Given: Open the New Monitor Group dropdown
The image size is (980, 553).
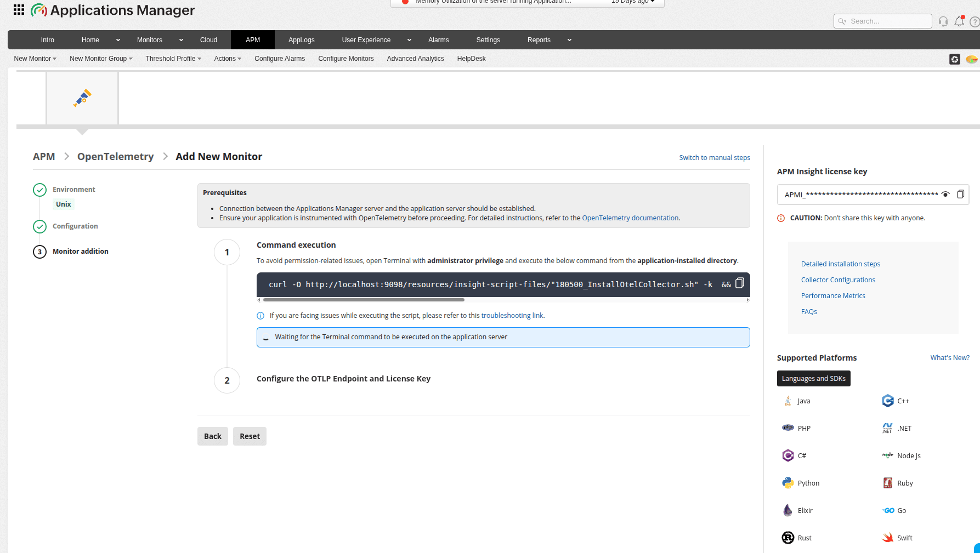Looking at the screenshot, I should pos(101,59).
